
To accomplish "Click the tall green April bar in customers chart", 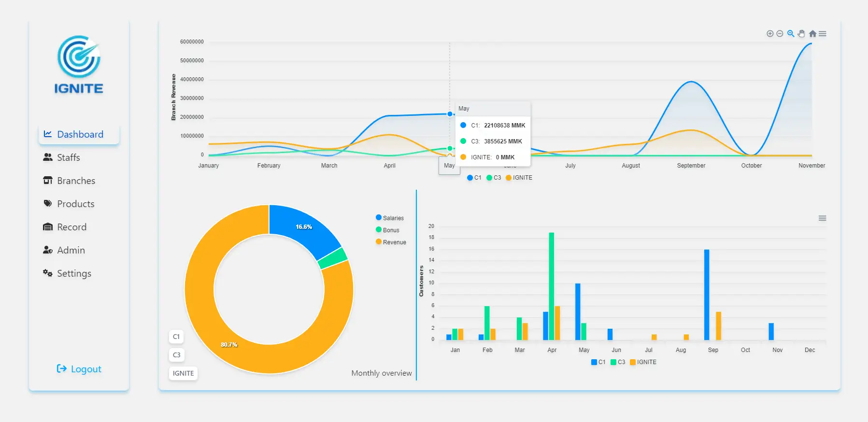I will (x=551, y=285).
